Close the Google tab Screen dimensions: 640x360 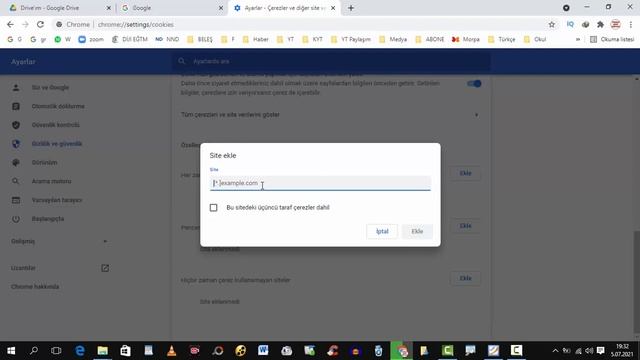221,8
